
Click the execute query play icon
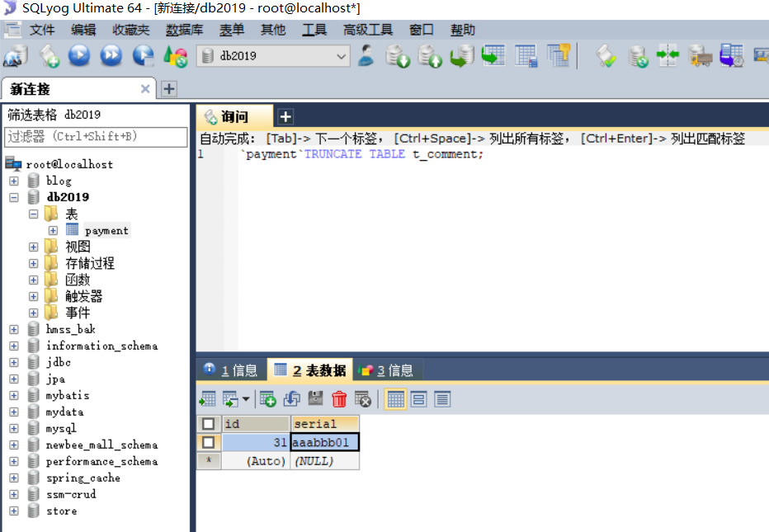(x=79, y=56)
